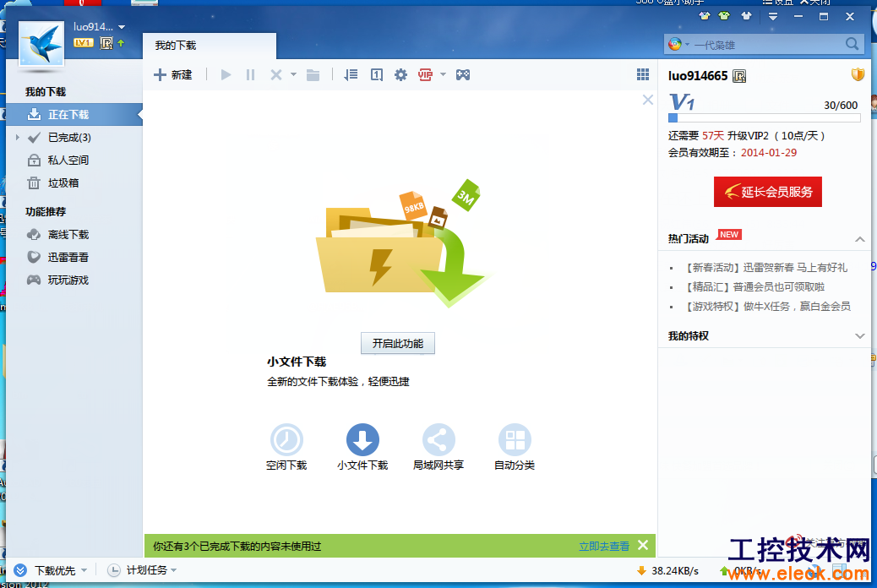
Task: Pause downloads using the pause icon
Action: (x=251, y=75)
